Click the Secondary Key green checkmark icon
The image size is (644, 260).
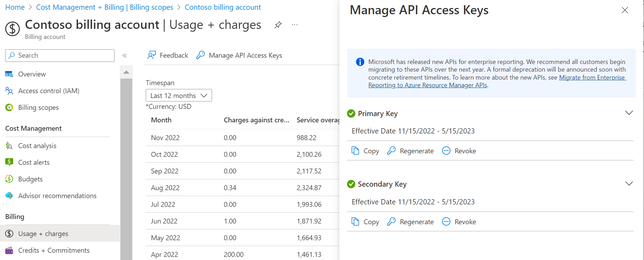(351, 184)
